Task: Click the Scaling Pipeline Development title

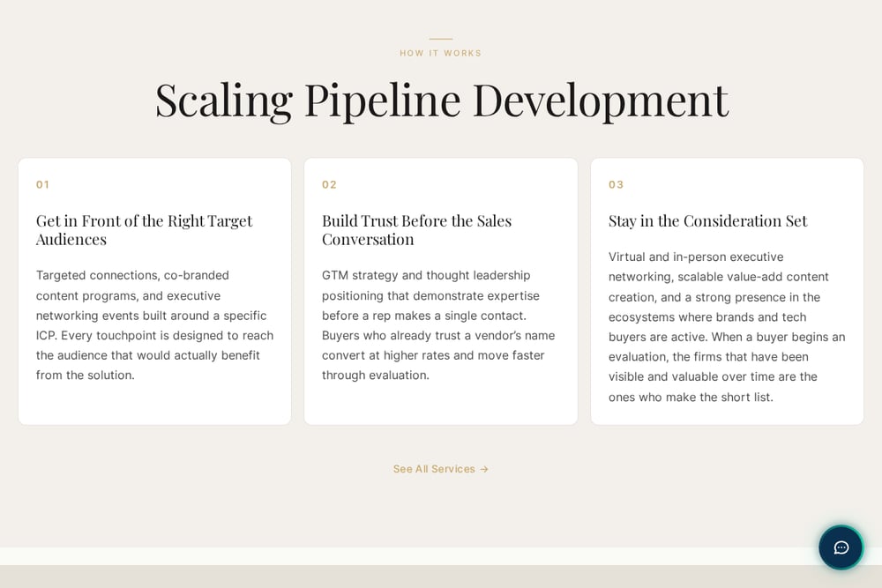Action: click(x=442, y=100)
